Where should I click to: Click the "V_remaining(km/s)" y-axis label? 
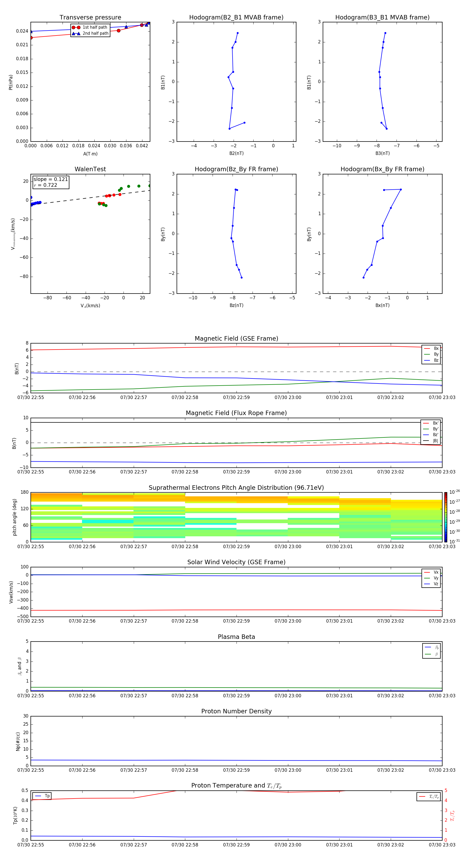(13, 234)
